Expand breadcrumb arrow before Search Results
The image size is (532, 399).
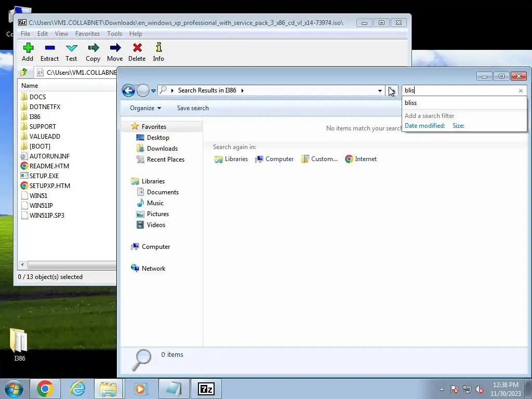[172, 90]
